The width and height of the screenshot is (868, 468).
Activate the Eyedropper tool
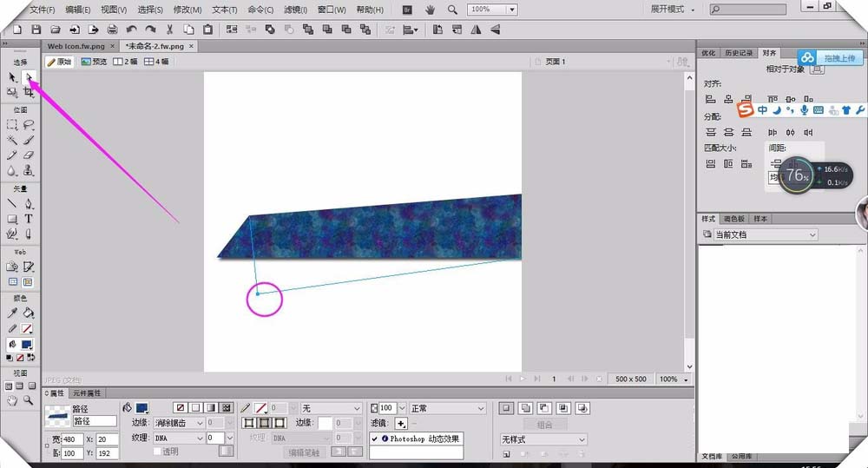pos(12,313)
